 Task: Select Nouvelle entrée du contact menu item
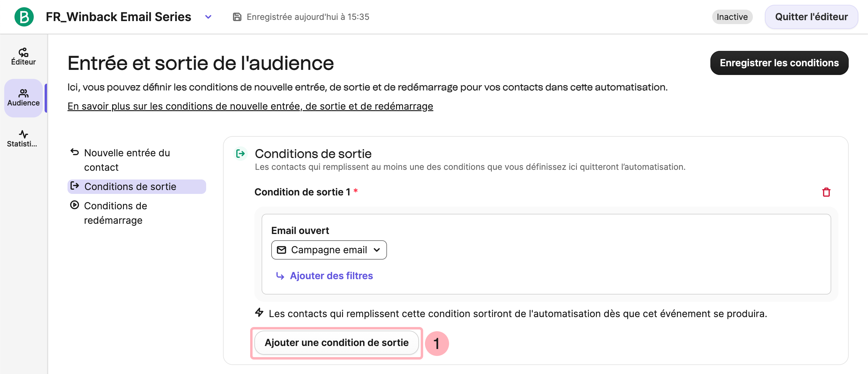coord(137,160)
